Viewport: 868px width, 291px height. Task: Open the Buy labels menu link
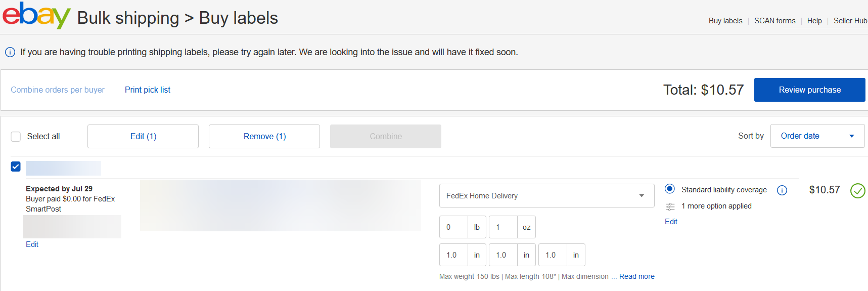point(725,21)
